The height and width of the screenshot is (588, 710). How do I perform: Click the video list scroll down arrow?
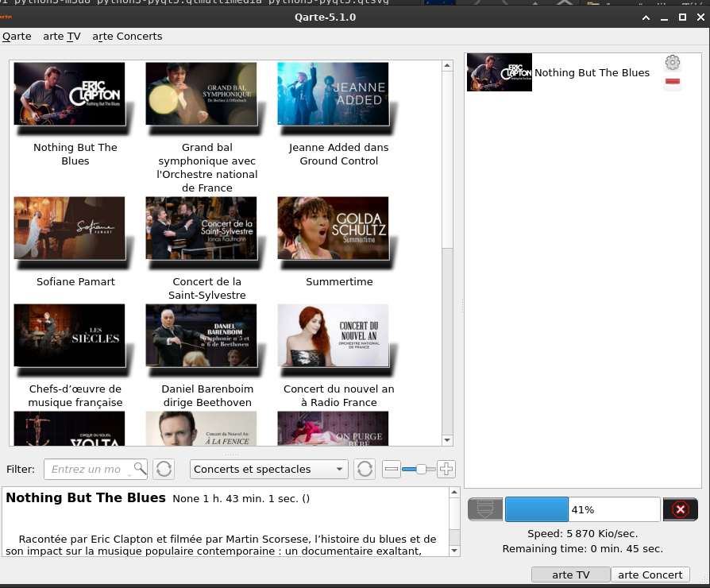point(447,439)
